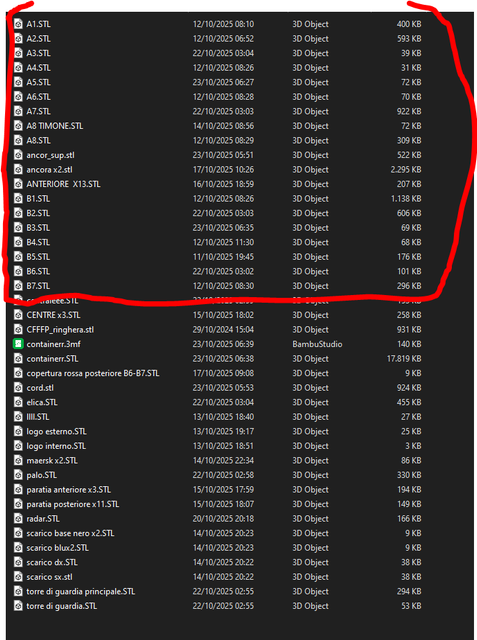Click the BambuStudio type label

pos(317,344)
